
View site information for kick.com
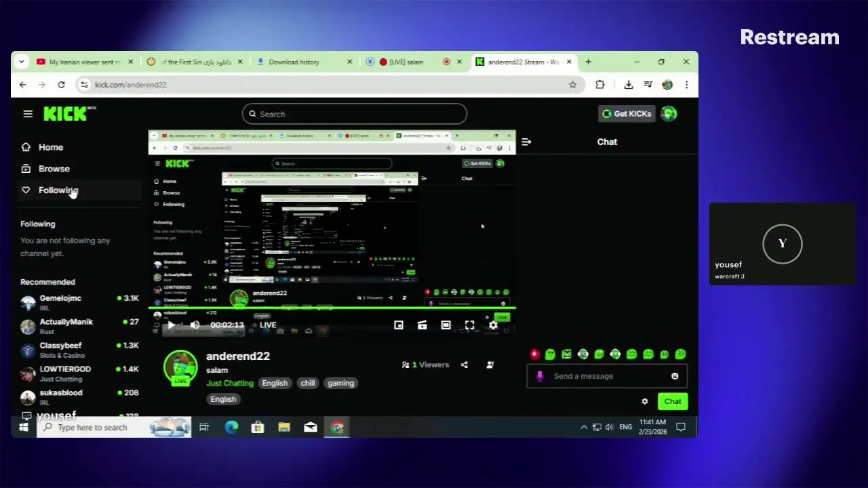coord(84,85)
